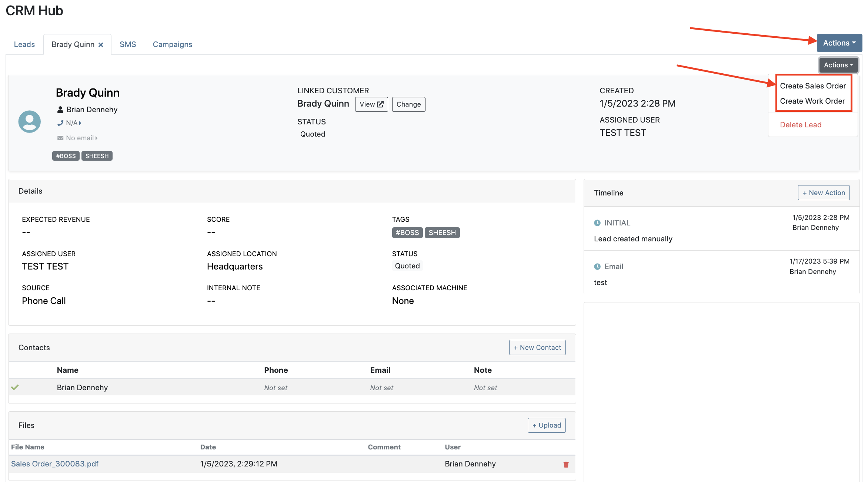This screenshot has width=868, height=482.
Task: Click None under Associated Machine
Action: click(403, 301)
